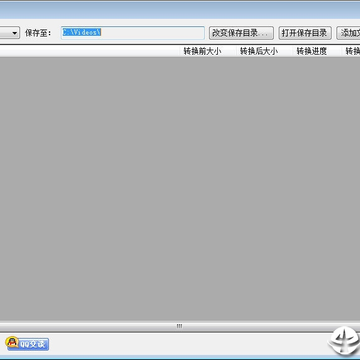Open the save folder via 打开保存目录
Viewport: 360px width, 360px height.
[x=305, y=33]
